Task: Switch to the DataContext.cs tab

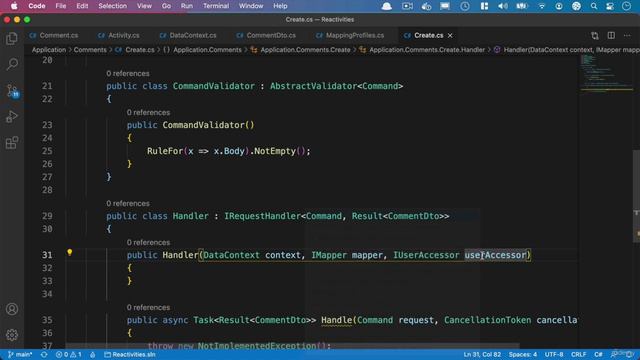Action: pos(188,36)
